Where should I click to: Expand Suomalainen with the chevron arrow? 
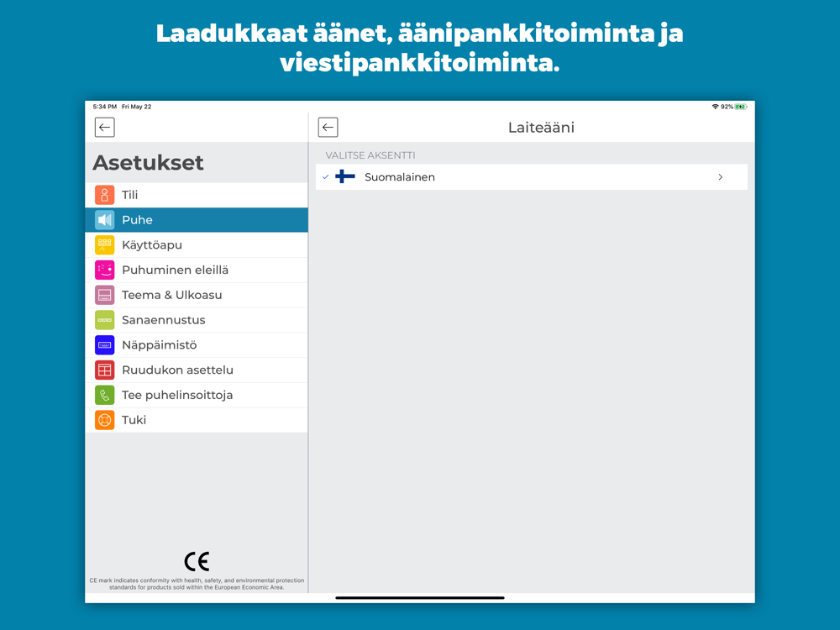pyautogui.click(x=721, y=176)
